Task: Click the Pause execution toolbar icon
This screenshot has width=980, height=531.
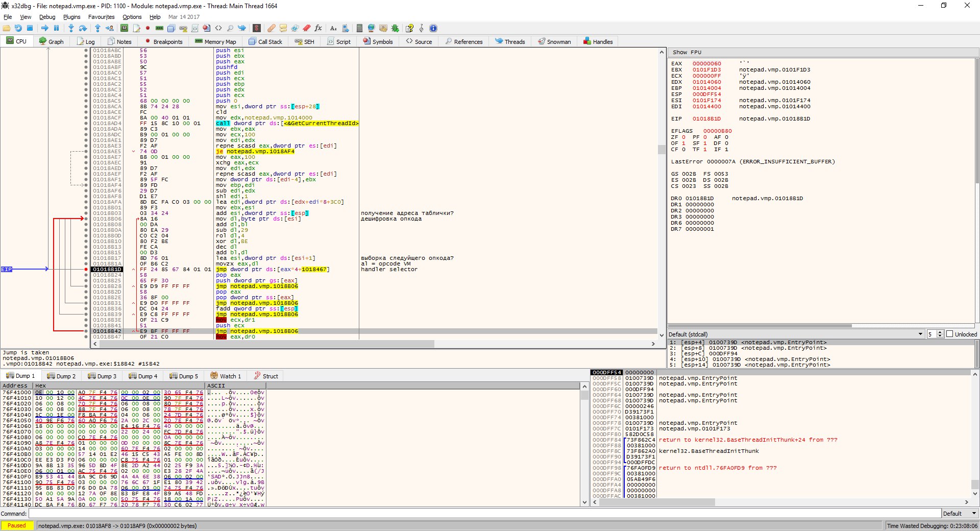Action: click(57, 28)
